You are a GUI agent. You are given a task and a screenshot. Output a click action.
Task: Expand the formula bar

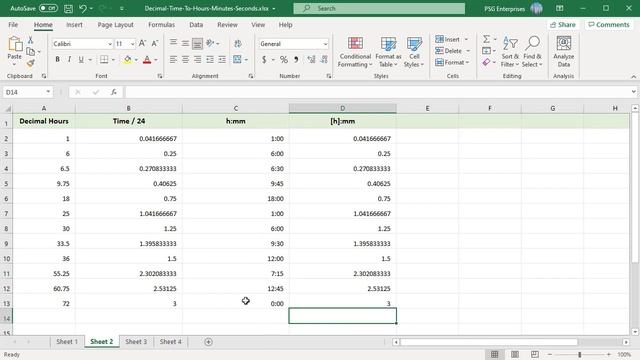(633, 92)
